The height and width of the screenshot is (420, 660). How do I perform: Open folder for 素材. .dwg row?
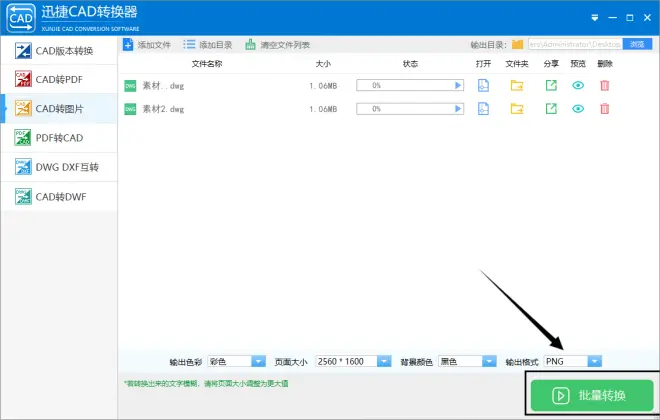(517, 85)
